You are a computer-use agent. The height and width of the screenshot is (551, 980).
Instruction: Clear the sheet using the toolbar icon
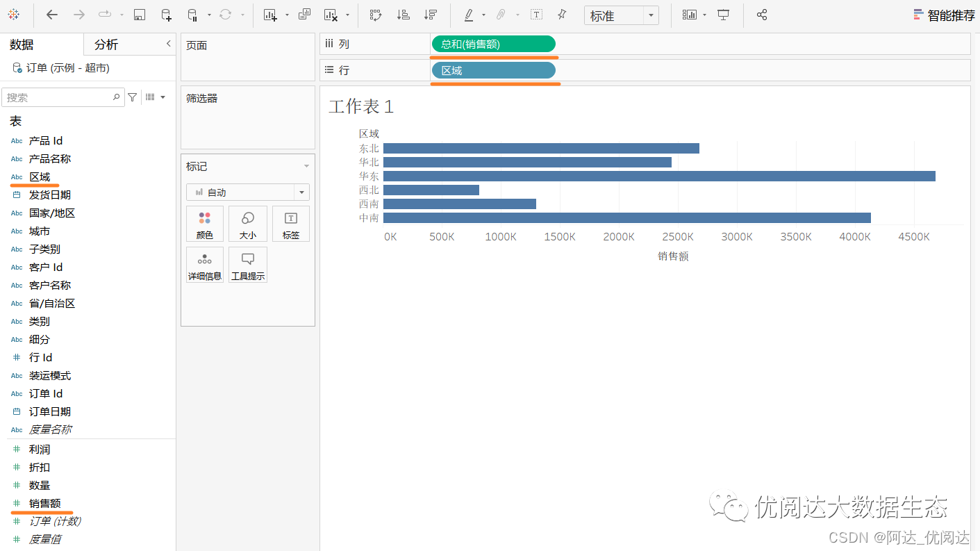[331, 15]
